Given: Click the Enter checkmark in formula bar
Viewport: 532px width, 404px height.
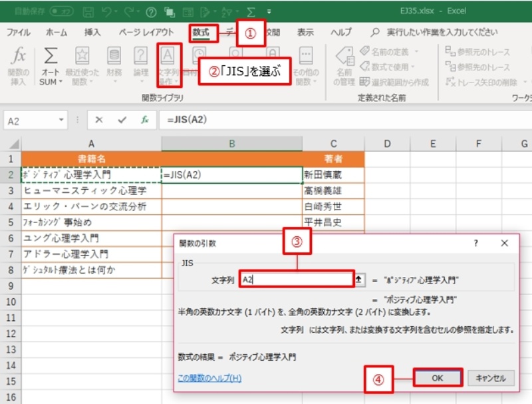Looking at the screenshot, I should coord(122,120).
